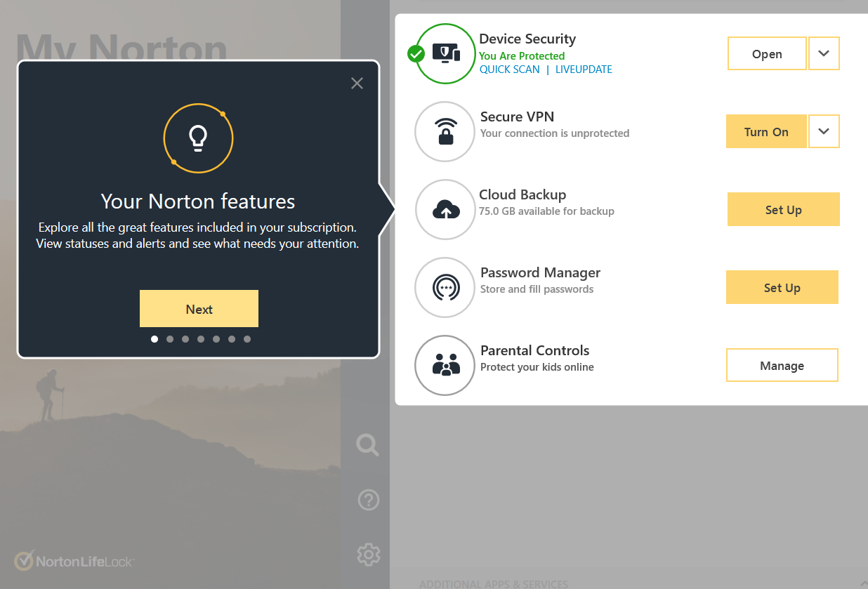Open help via question mark icon
The height and width of the screenshot is (589, 868).
(368, 500)
